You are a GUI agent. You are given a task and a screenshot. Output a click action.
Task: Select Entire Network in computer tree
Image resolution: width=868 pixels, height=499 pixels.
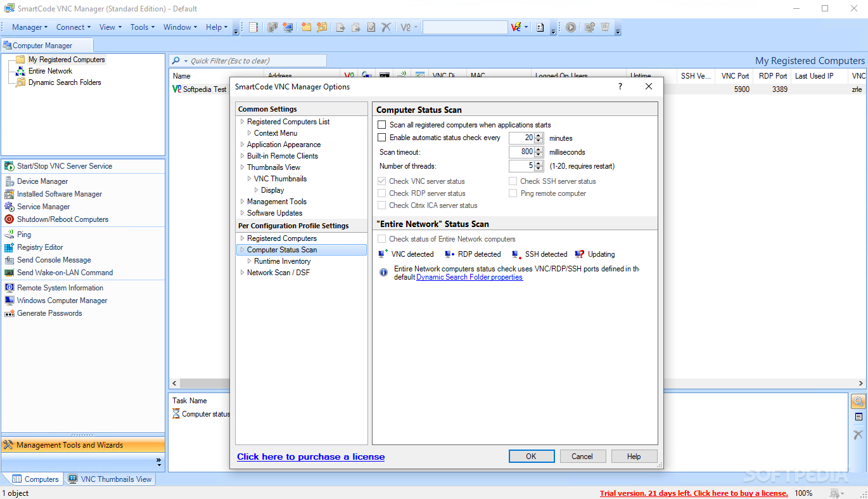[x=50, y=71]
